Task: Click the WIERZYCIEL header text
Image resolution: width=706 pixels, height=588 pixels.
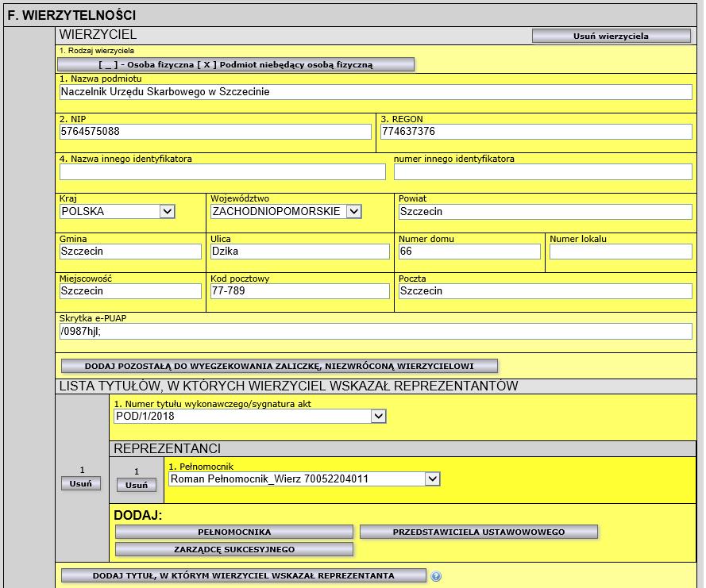Action: click(x=98, y=35)
